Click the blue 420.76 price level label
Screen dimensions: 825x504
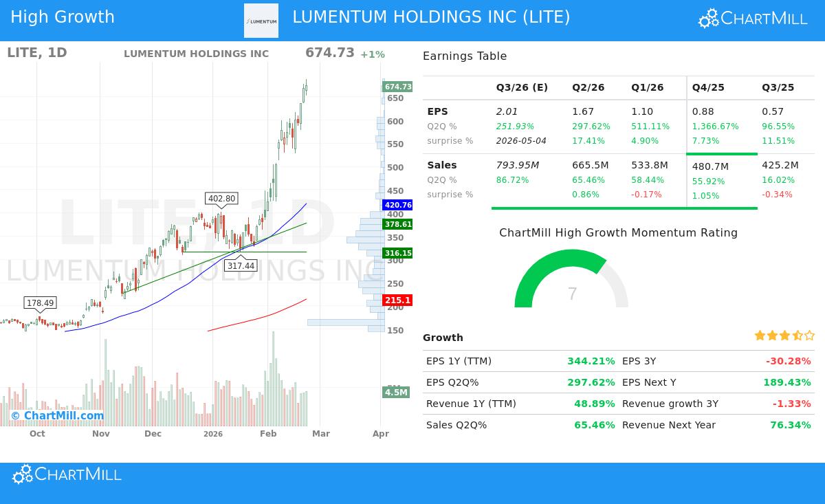pos(396,205)
